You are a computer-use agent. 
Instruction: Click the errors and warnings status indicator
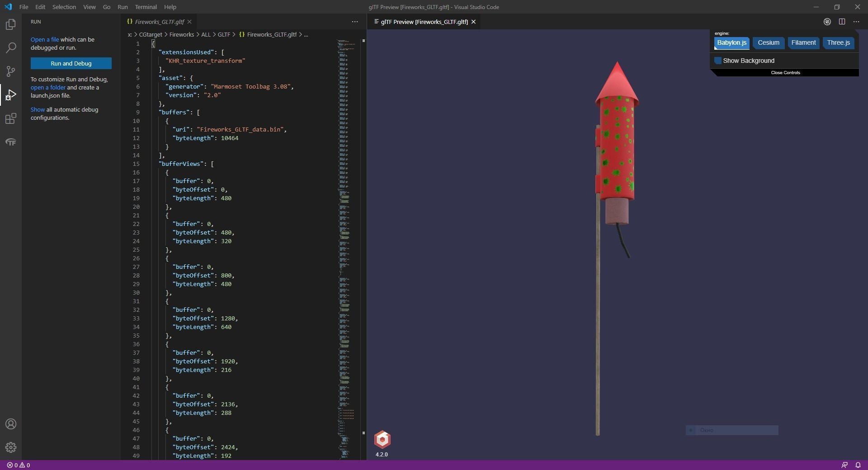[x=19, y=465]
